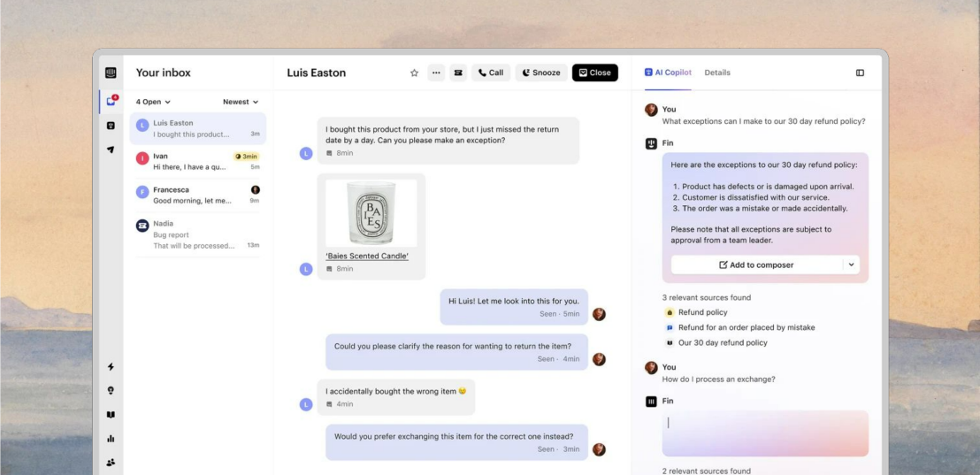The image size is (980, 475).
Task: Open the Newest sort dropdown
Action: coord(241,102)
